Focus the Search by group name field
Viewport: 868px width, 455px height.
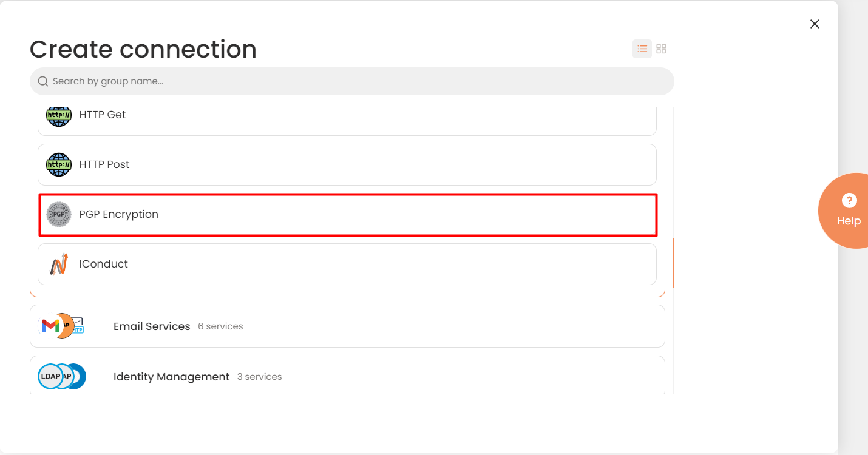point(352,81)
